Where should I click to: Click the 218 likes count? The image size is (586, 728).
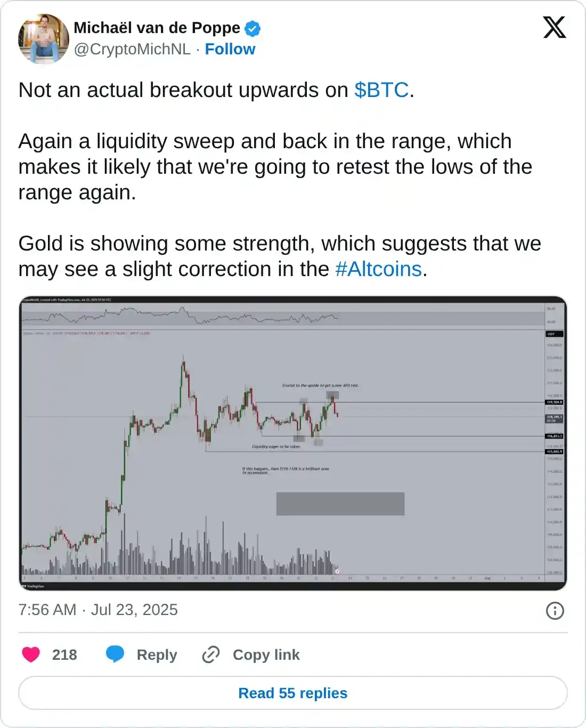64,655
